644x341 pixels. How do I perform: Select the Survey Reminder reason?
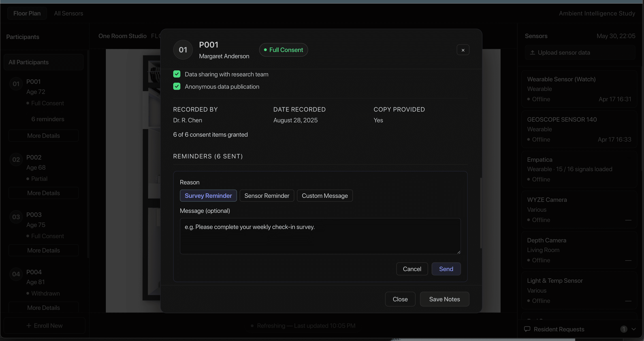pyautogui.click(x=208, y=196)
